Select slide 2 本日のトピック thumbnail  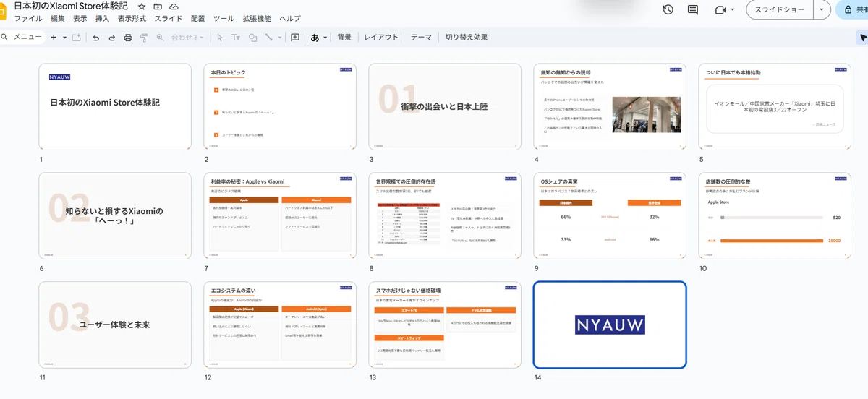[280, 107]
